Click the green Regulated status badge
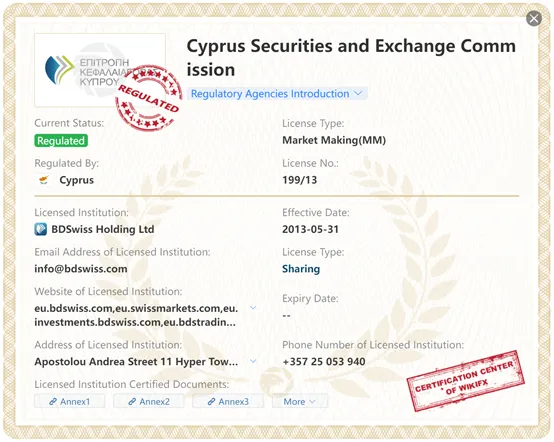Viewport: 554px width, 442px height. click(x=61, y=141)
